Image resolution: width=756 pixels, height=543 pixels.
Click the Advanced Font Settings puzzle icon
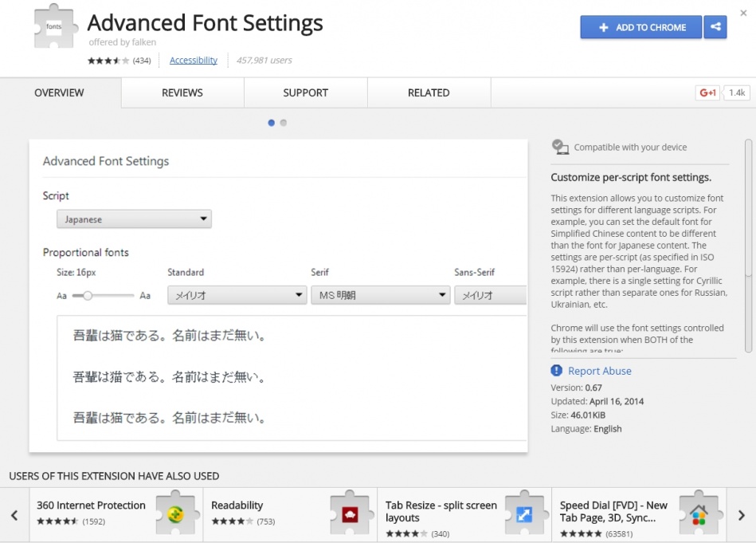pyautogui.click(x=52, y=28)
